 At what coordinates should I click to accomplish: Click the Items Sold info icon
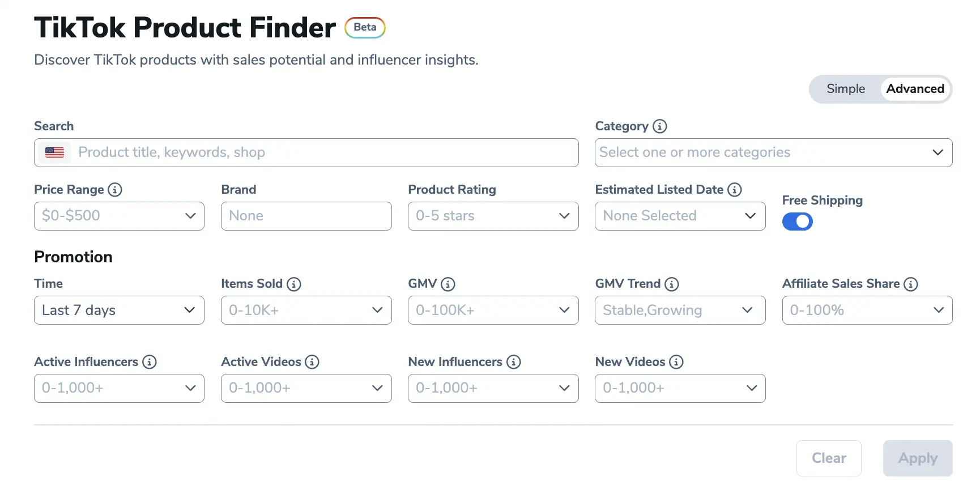point(293,284)
